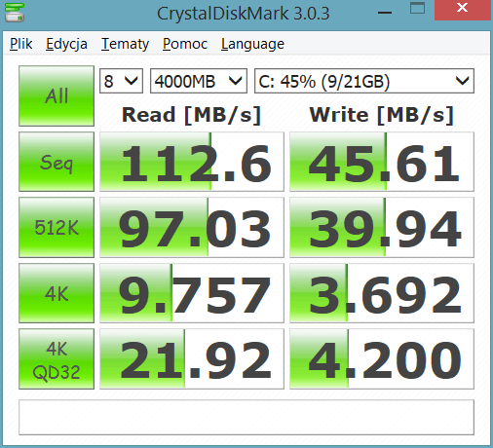Open the Pomoc menu

point(185,44)
